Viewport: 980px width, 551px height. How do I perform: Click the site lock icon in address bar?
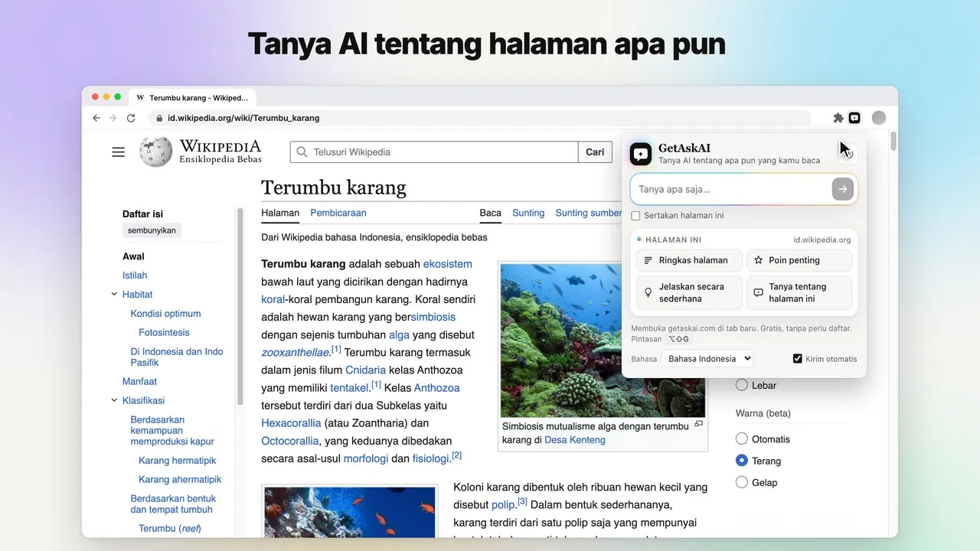(159, 118)
